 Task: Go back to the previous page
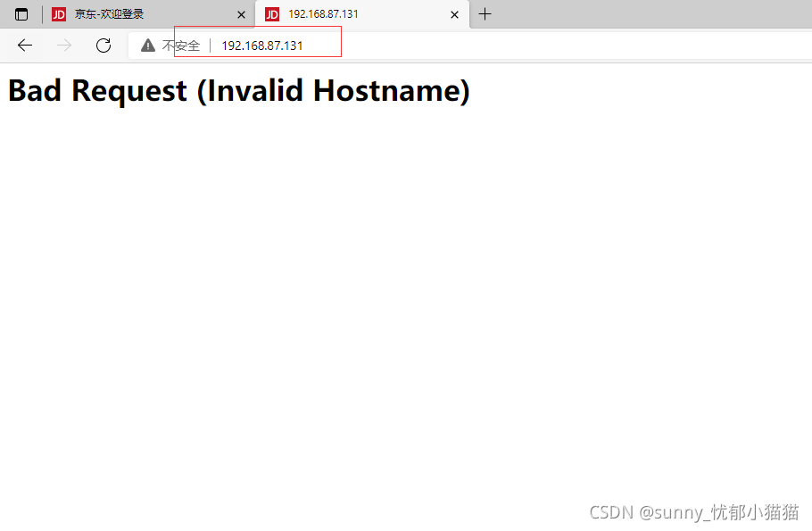coord(25,46)
